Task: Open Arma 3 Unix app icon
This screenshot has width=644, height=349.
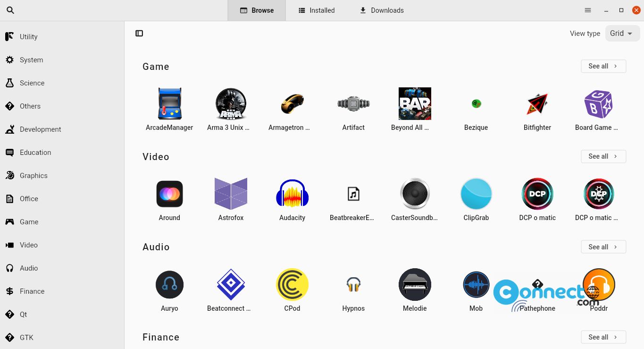Action: pos(231,103)
